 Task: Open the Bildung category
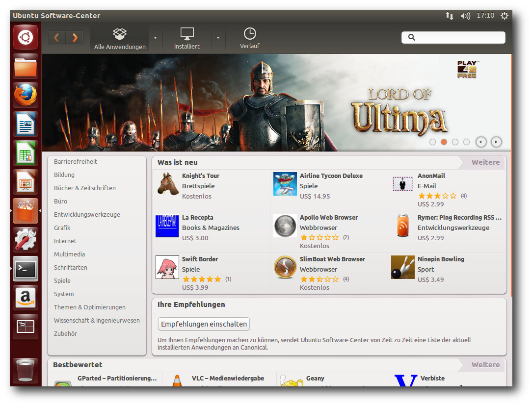point(64,175)
